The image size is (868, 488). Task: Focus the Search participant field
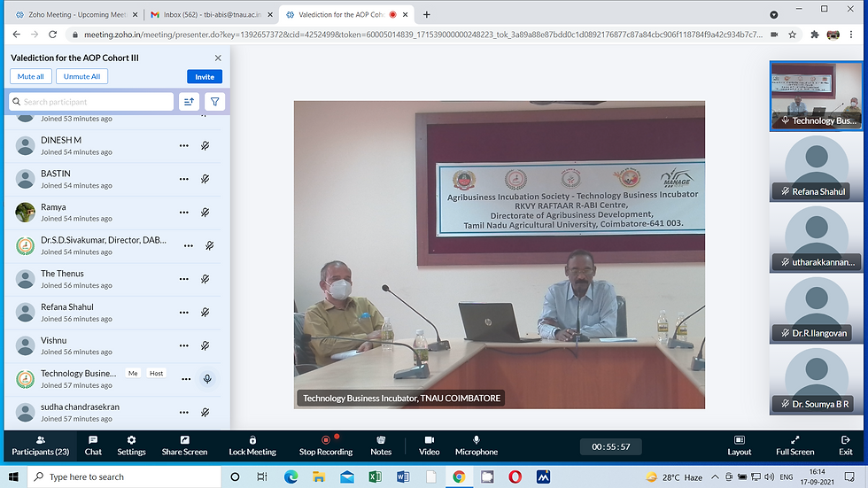click(x=91, y=102)
